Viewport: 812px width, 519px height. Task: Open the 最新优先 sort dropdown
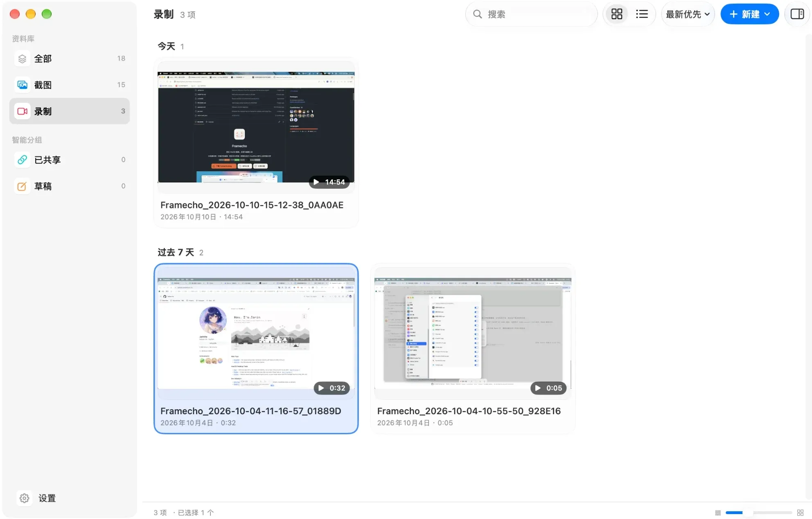(688, 14)
